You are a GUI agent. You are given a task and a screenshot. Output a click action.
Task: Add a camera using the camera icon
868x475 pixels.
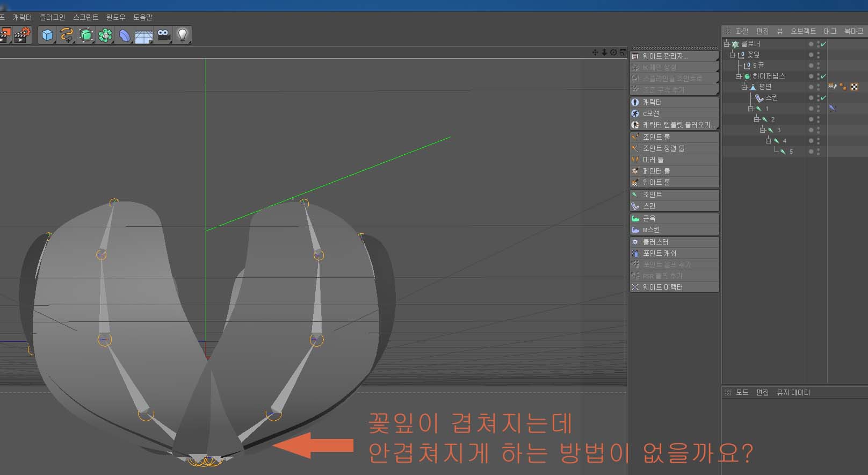point(163,35)
